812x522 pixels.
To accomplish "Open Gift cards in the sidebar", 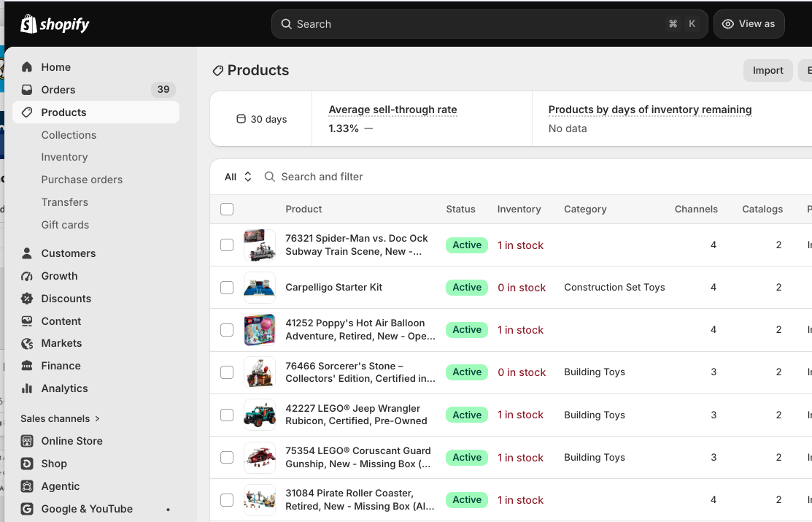I will (x=65, y=224).
